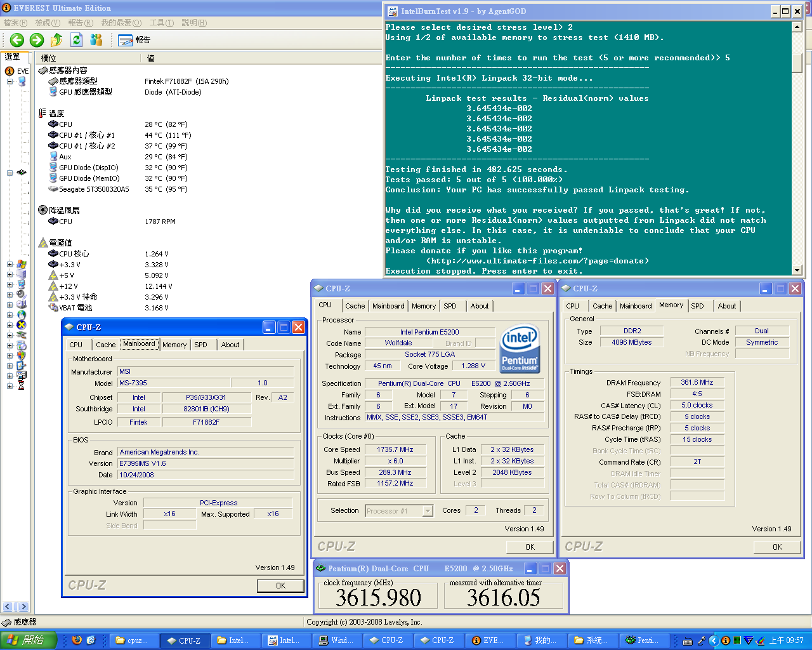This screenshot has width=812, height=650.
Task: Open Mainboard tab in CPU-Z Processor window
Action: (388, 306)
